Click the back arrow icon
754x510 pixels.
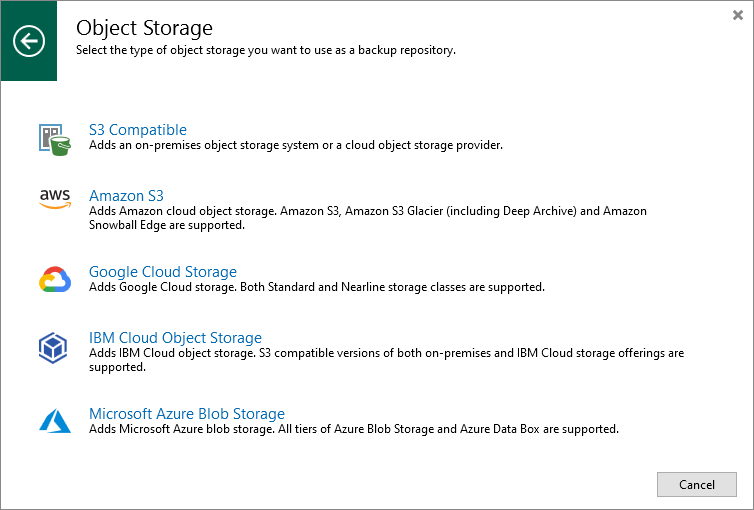pos(29,41)
